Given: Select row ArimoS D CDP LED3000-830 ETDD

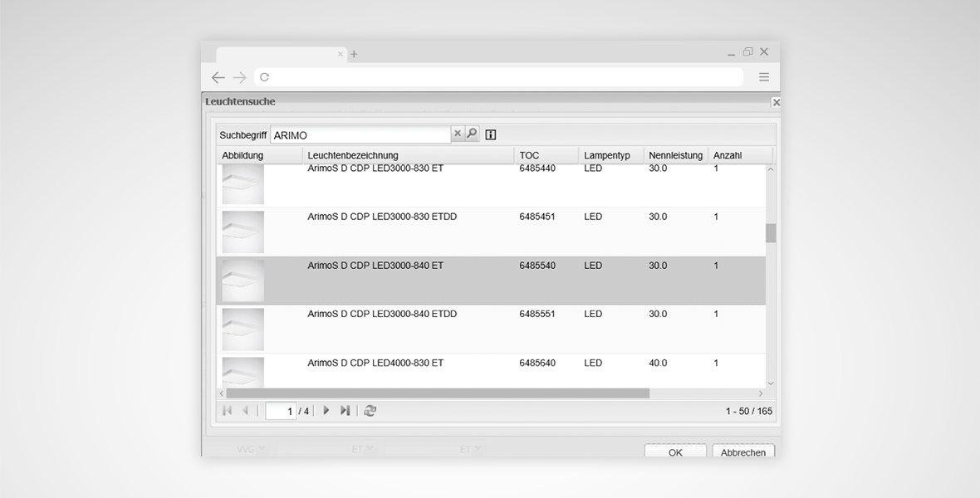Looking at the screenshot, I should click(x=491, y=232).
